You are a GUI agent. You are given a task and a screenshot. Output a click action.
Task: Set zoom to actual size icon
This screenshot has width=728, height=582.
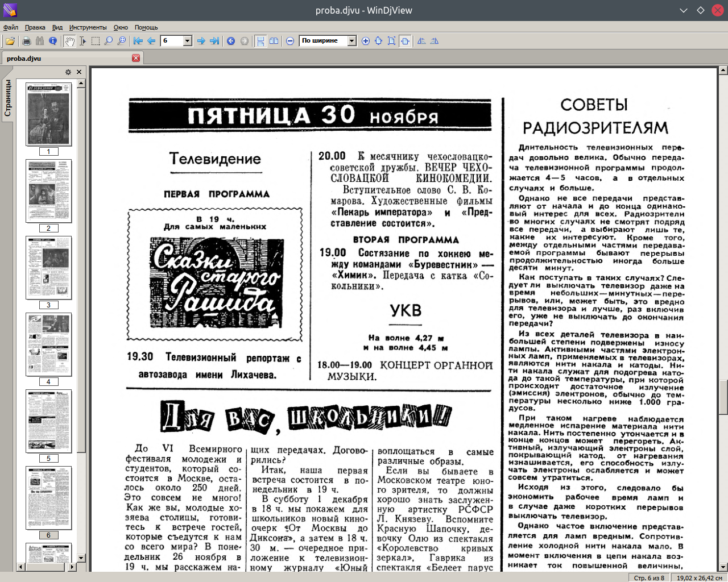tap(379, 41)
